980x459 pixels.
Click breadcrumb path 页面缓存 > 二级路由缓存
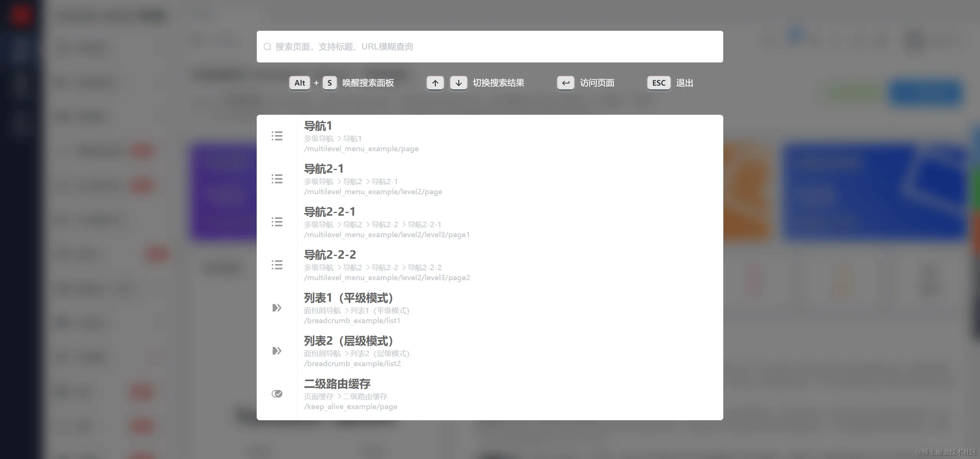point(345,396)
